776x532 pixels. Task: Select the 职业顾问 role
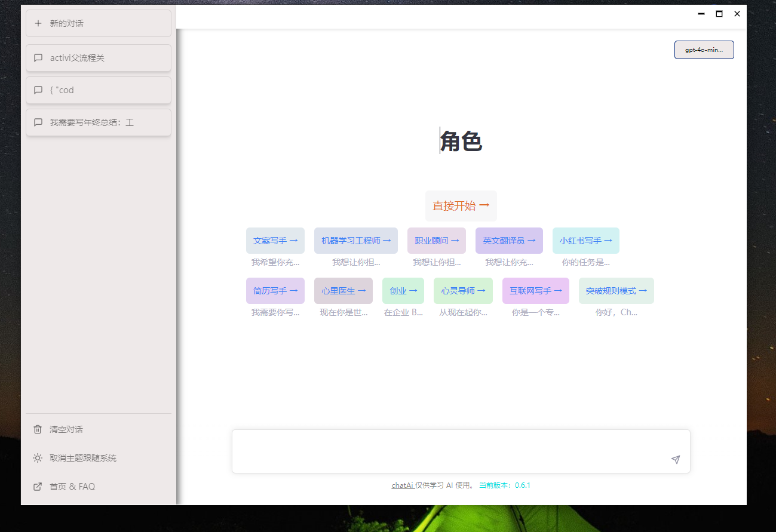[437, 241]
